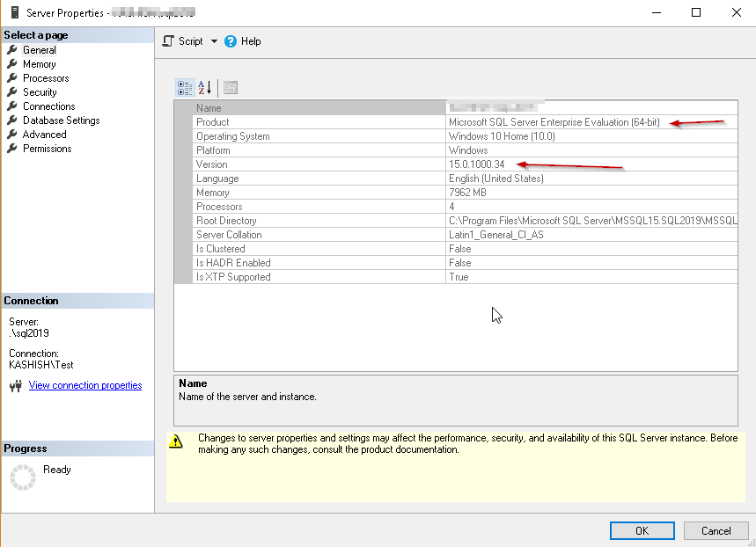This screenshot has height=547, width=756.
Task: Click the Property Pages icon
Action: pyautogui.click(x=230, y=88)
